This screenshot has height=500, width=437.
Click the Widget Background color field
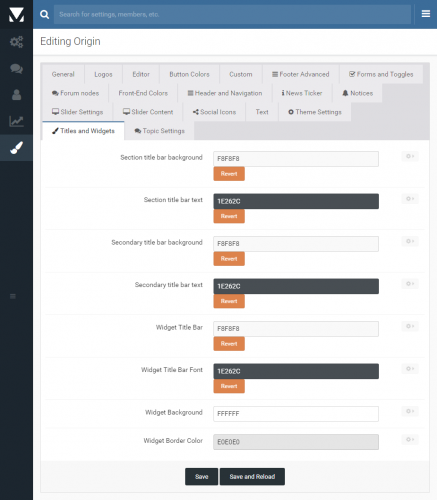coord(296,414)
